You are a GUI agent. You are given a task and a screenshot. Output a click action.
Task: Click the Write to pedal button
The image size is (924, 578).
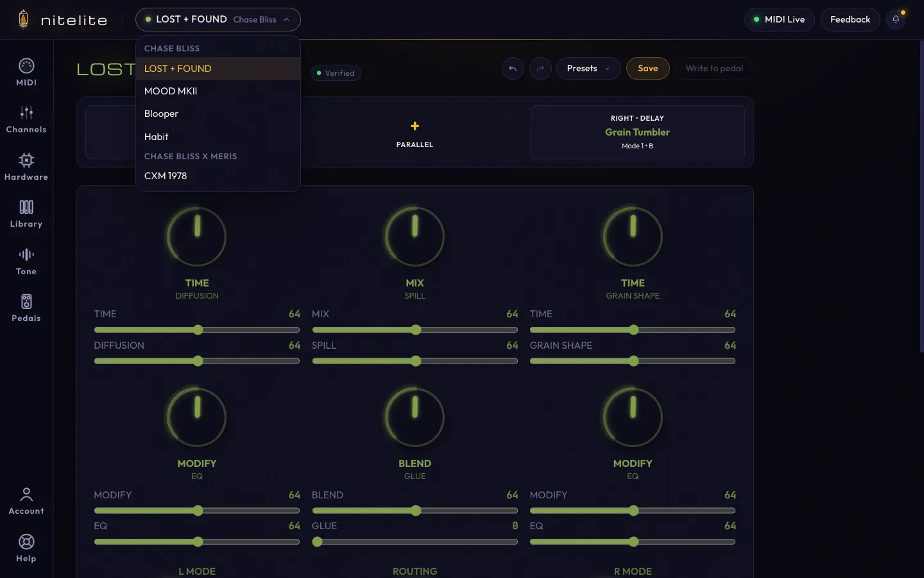coord(714,69)
